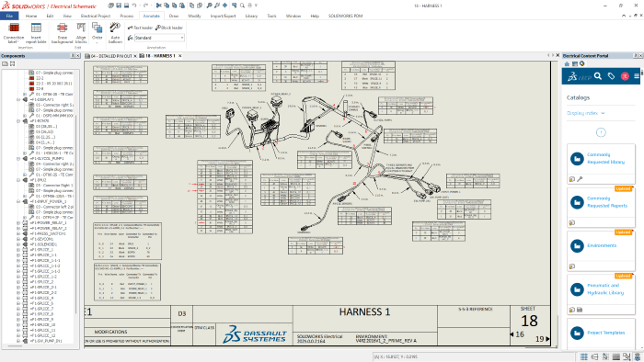Screen dimensions: 644x362
Task: Expand the POWER_RELAY_1 tree node
Action: pyautogui.click(x=18, y=223)
